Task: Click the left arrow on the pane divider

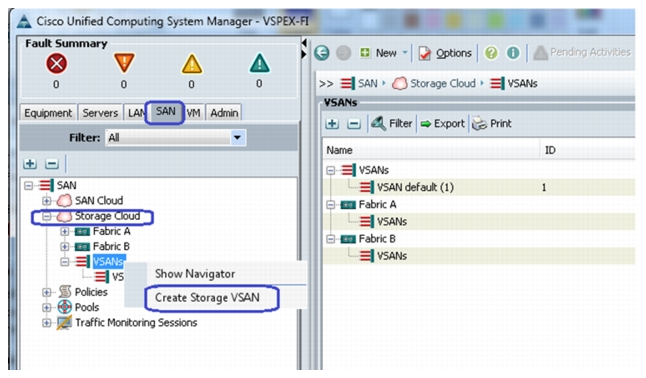Action: 304,42
